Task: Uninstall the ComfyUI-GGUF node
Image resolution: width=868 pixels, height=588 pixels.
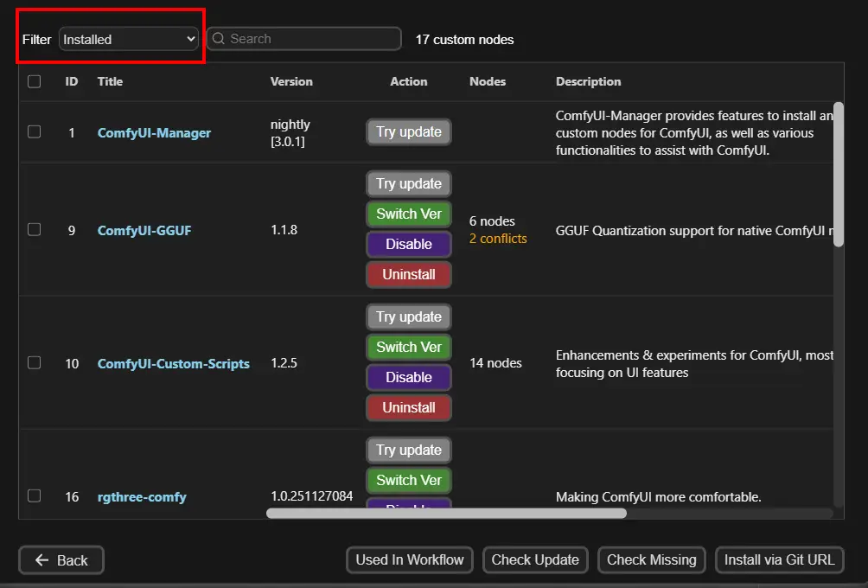Action: [408, 274]
